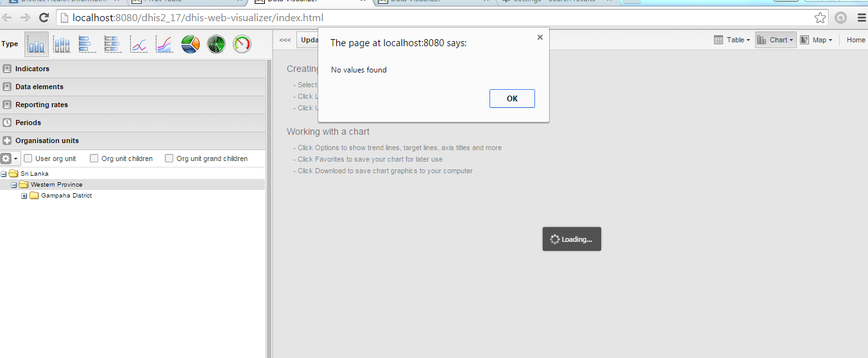Click the browser back arrow
The image size is (868, 358).
pos(8,17)
